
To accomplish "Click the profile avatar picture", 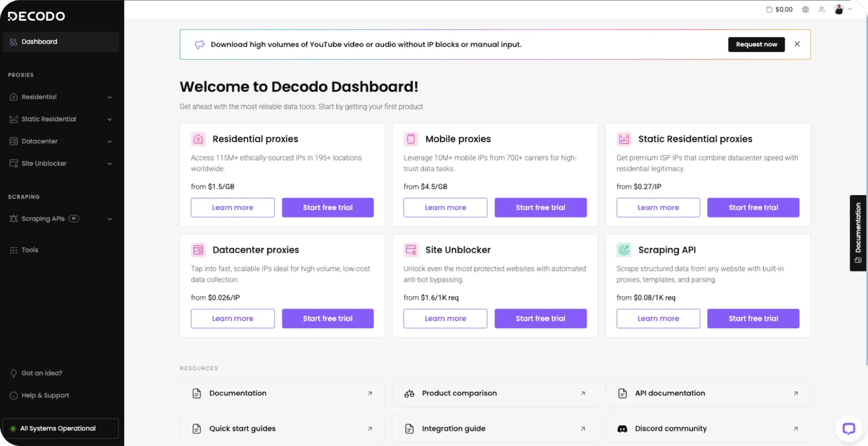I will pos(839,9).
